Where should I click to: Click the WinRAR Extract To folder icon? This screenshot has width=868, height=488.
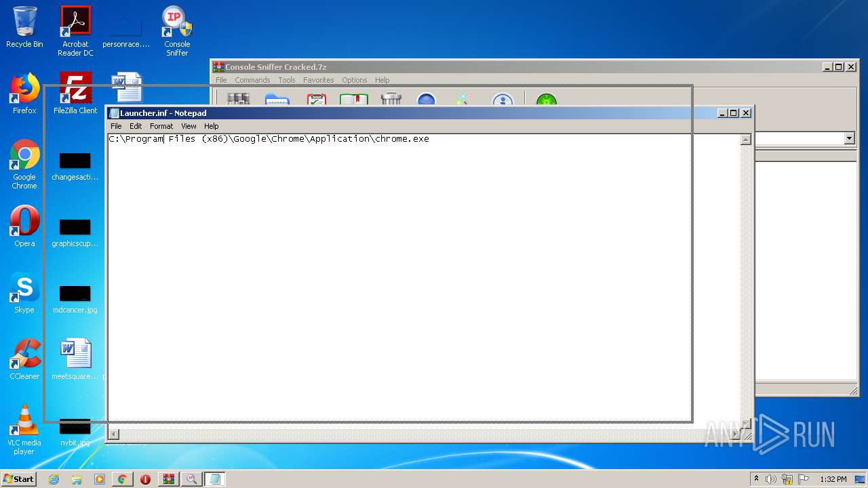point(277,99)
